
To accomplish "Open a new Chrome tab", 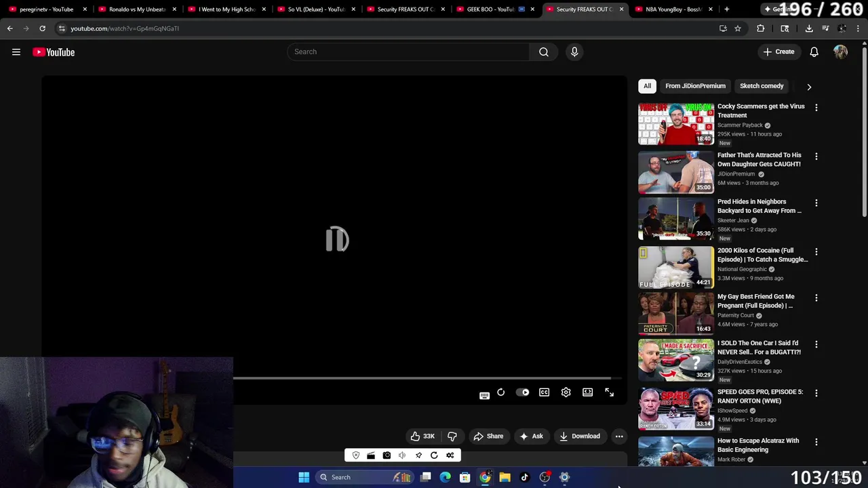I will point(726,9).
